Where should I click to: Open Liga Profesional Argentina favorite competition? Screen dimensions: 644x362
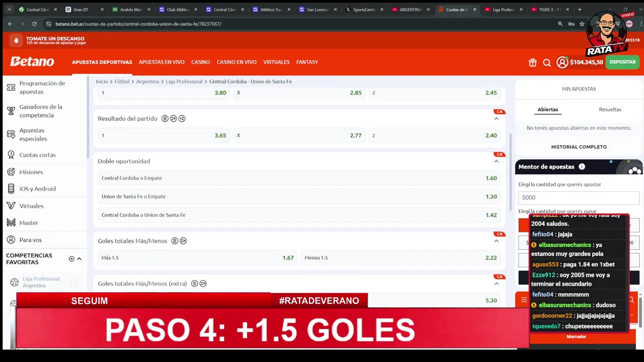[x=41, y=282]
